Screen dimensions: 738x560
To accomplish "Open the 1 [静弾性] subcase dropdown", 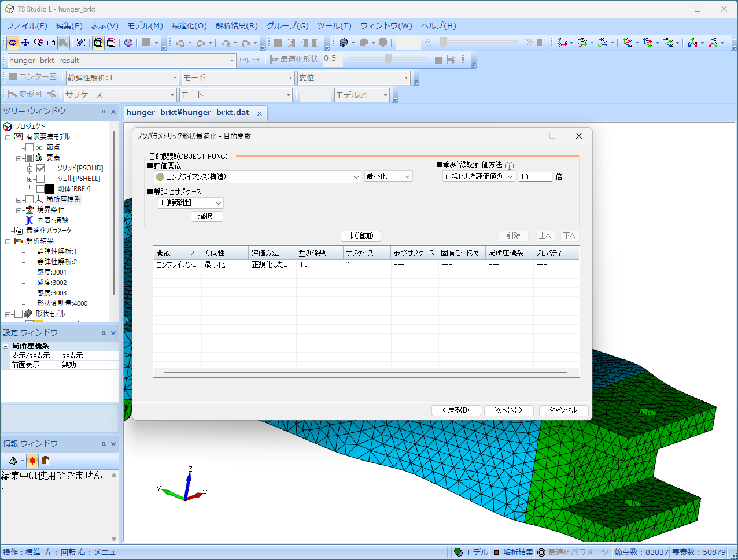I will (x=190, y=203).
